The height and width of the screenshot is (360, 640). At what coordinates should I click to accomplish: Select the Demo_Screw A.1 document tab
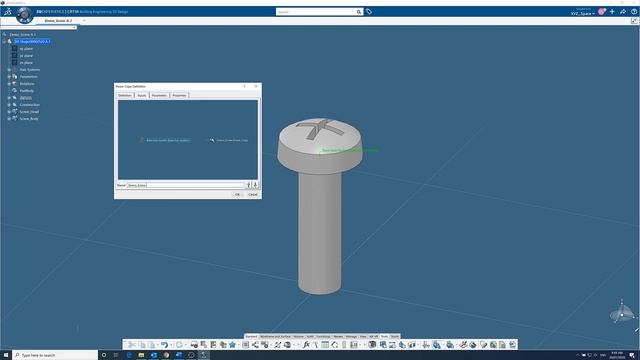58,20
